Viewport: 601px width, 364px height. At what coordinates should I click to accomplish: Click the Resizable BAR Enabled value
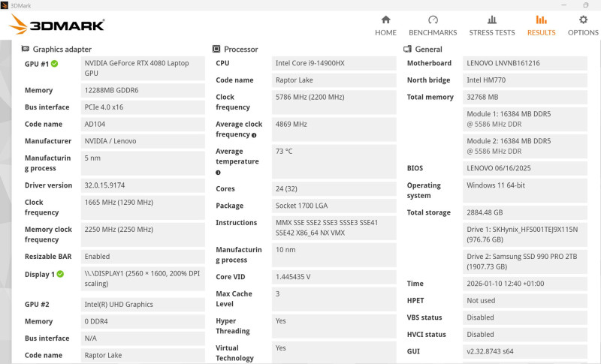[x=143, y=257]
